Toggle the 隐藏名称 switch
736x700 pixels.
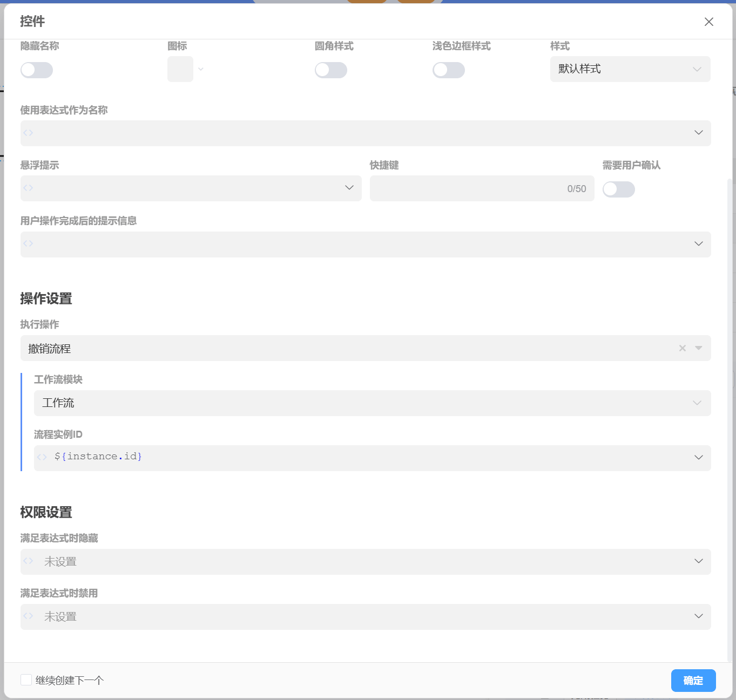37,70
